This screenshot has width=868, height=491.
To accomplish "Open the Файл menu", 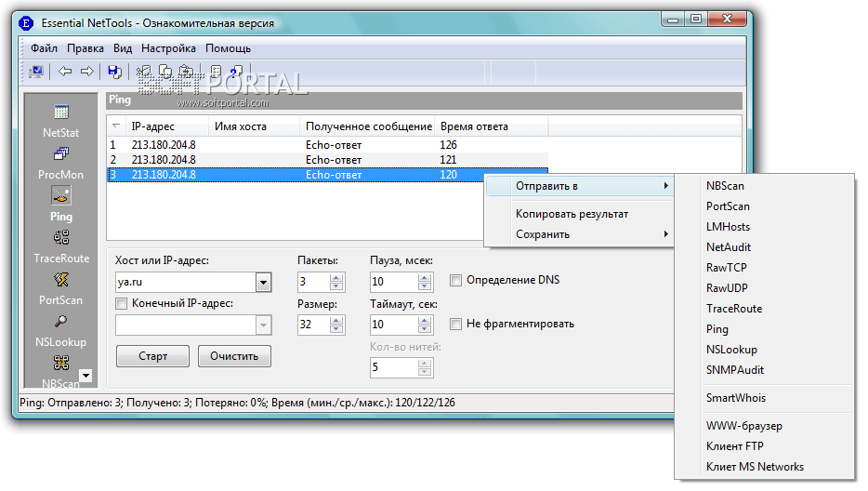I will tap(44, 48).
